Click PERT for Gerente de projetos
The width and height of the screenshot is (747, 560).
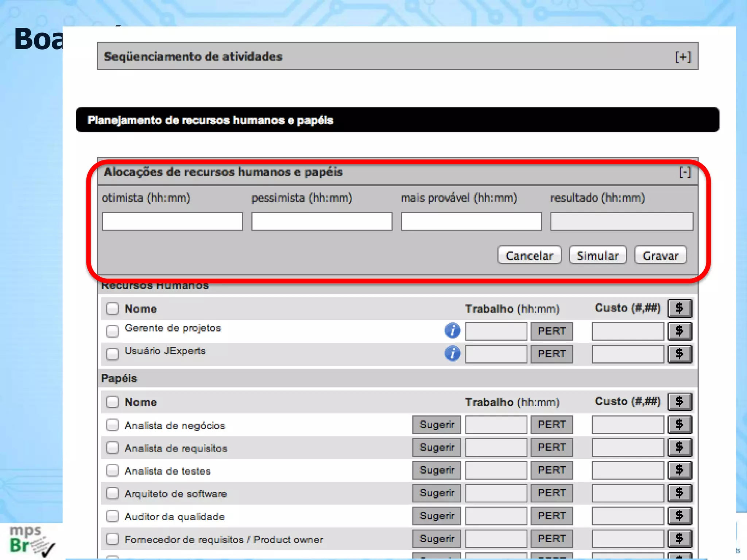[551, 331]
